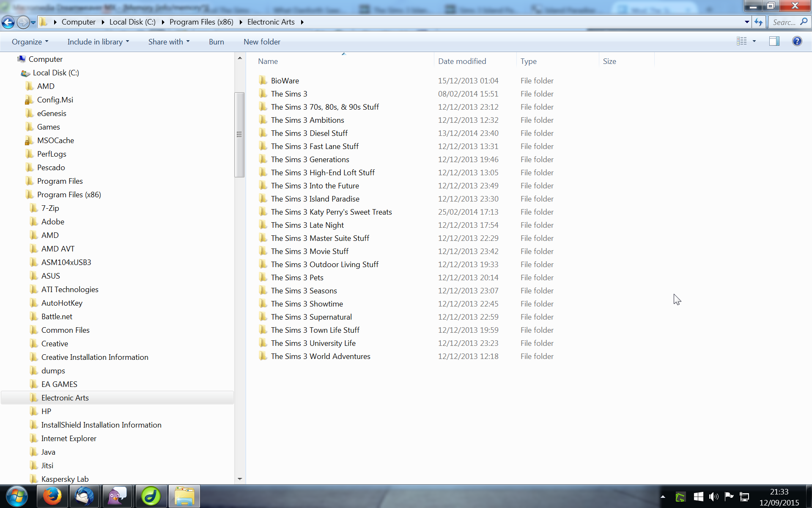Click the volume speaker tray icon
The width and height of the screenshot is (812, 508).
pyautogui.click(x=714, y=497)
